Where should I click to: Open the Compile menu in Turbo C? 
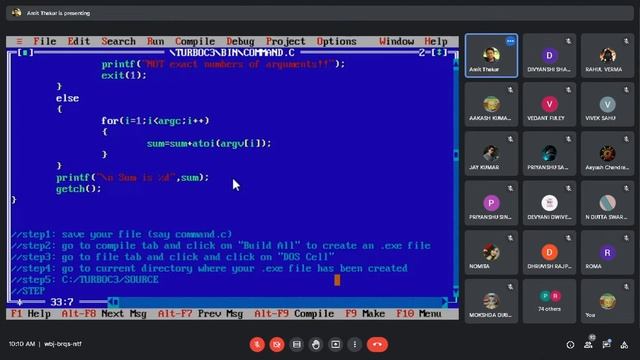[195, 41]
